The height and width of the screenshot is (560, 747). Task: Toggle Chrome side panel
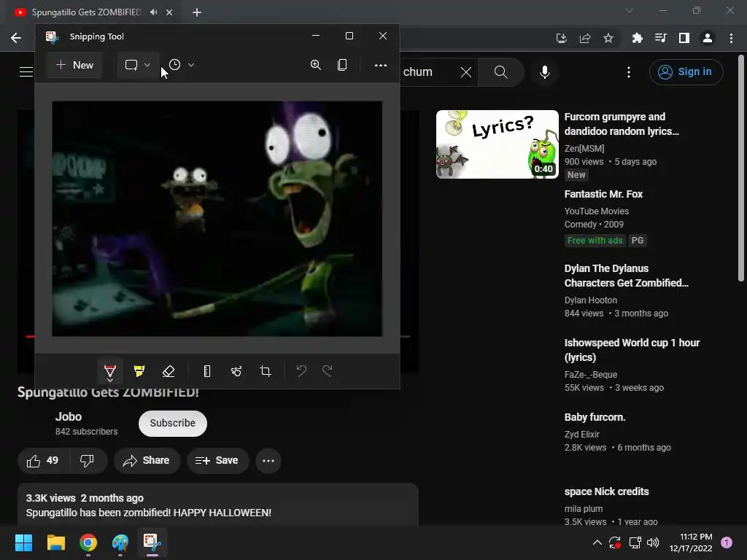point(684,38)
